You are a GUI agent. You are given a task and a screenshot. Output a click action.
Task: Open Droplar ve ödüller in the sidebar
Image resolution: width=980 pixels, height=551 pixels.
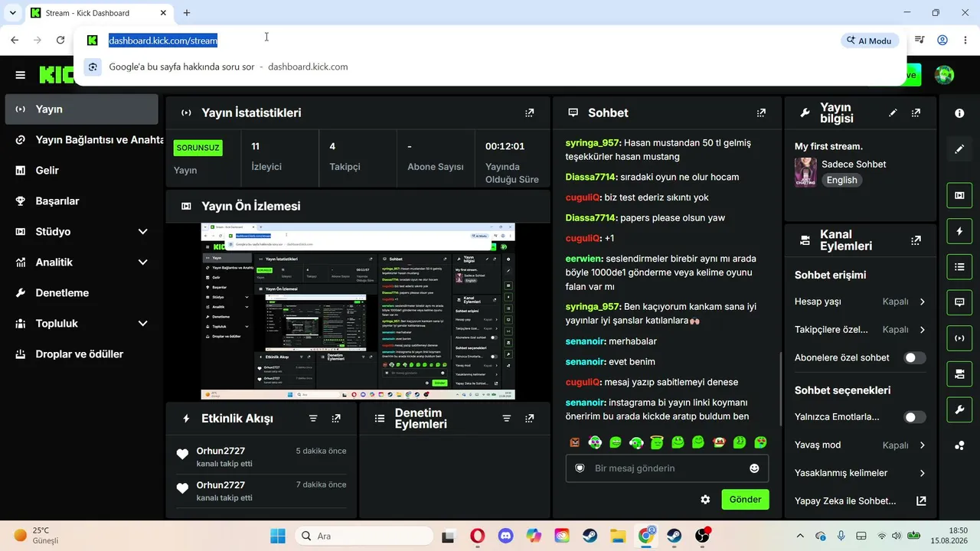(x=81, y=354)
